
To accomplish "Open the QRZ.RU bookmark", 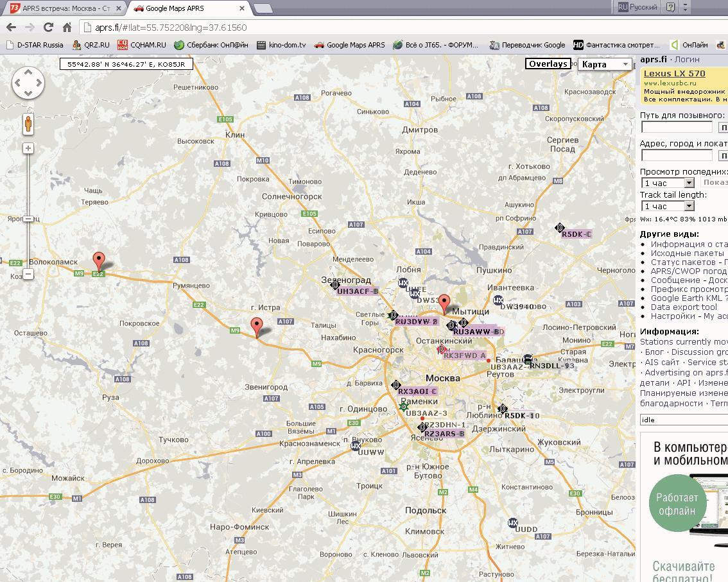I will (91, 45).
